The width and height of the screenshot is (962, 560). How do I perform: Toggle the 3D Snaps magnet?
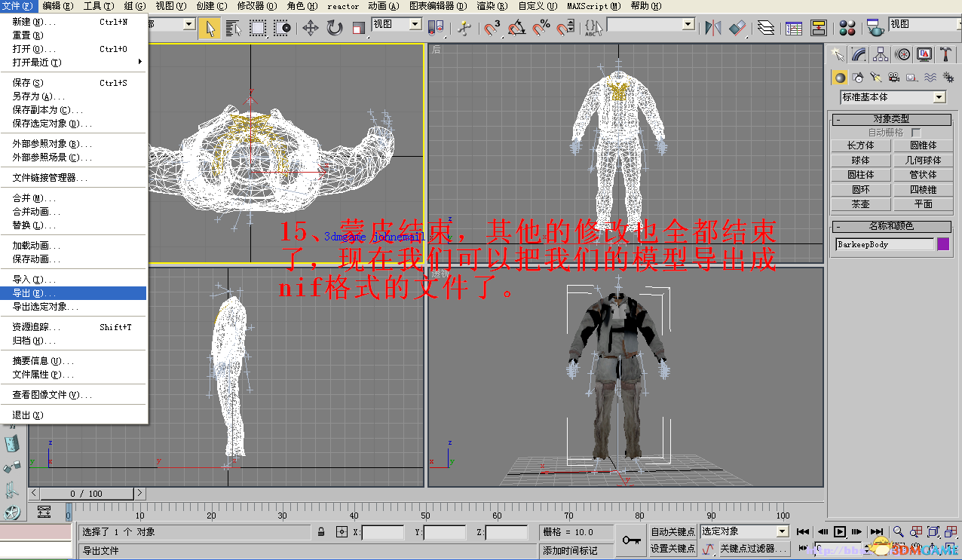click(x=492, y=29)
